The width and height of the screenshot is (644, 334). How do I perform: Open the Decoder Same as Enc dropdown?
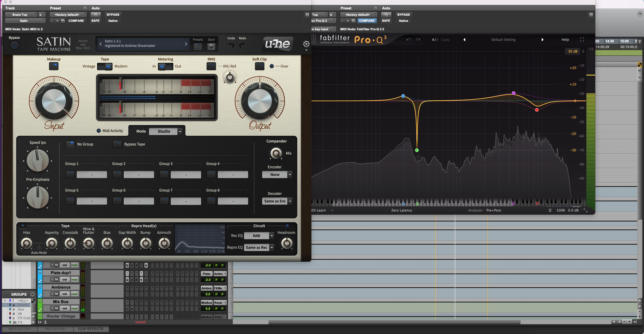point(277,201)
